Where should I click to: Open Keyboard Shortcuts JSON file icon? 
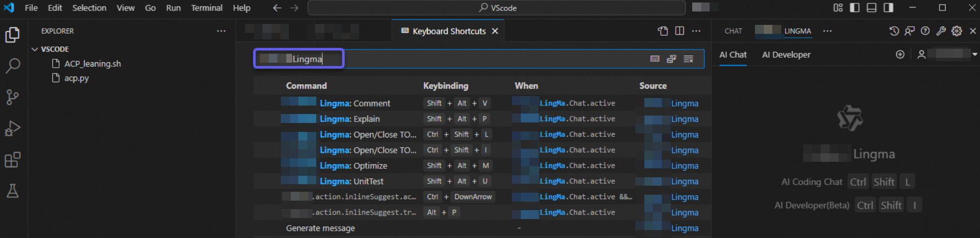point(663,31)
